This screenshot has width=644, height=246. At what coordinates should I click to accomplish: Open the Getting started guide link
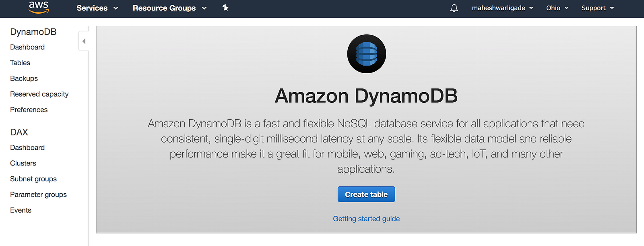point(366,219)
